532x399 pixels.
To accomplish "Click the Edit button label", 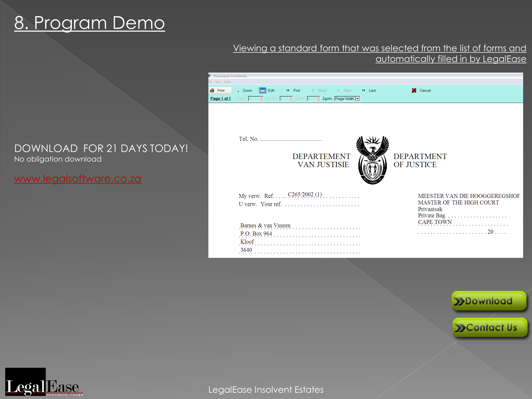I will [271, 90].
